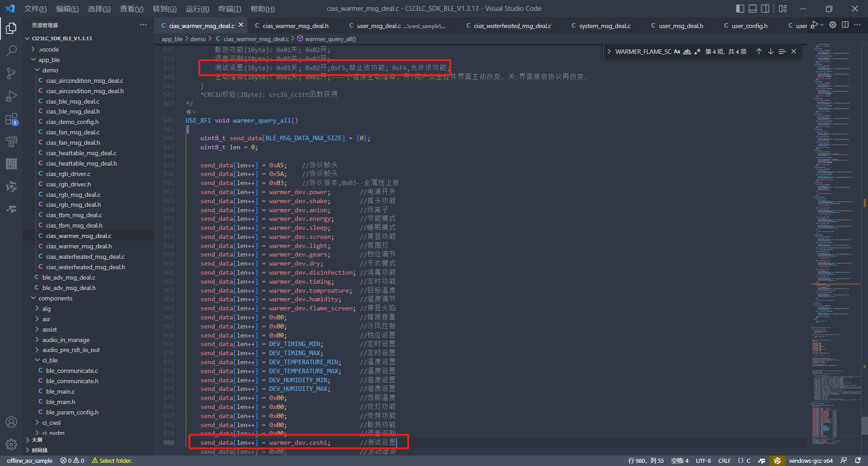Image resolution: width=868 pixels, height=466 pixels.
Task: Open the Source Control view
Action: (x=11, y=73)
